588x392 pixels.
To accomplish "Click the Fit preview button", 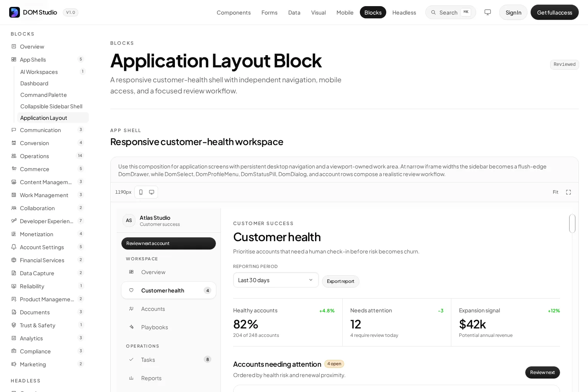I will coord(555,192).
